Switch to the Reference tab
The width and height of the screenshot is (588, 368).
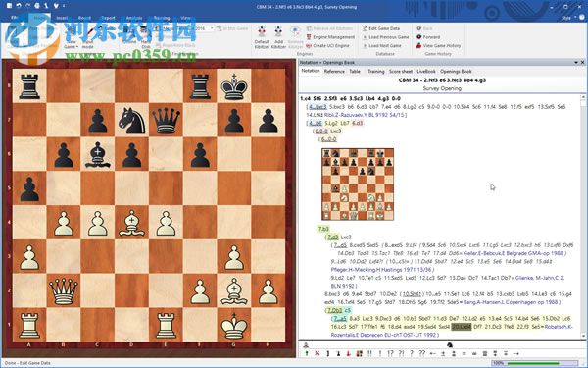pos(334,71)
